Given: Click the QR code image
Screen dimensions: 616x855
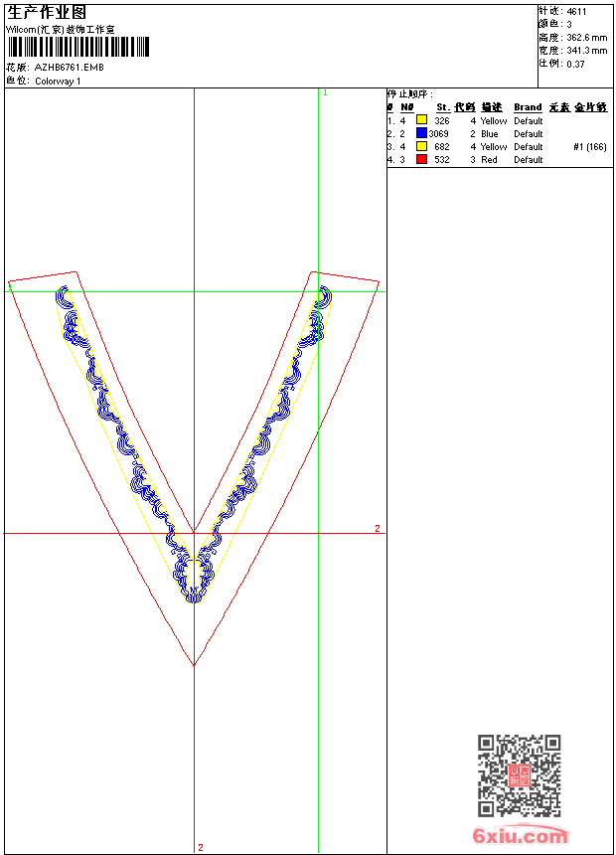Looking at the screenshot, I should (519, 775).
